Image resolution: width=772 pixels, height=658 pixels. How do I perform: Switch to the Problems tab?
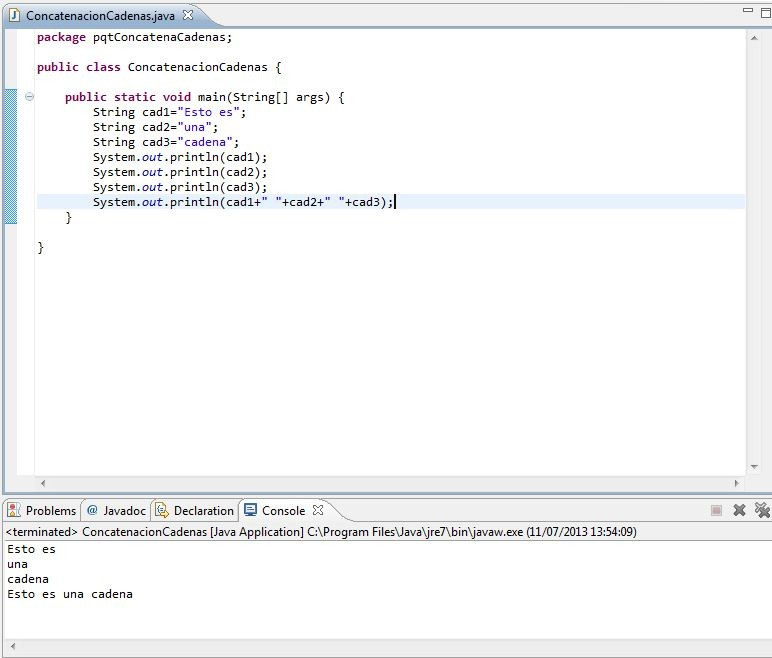(50, 510)
